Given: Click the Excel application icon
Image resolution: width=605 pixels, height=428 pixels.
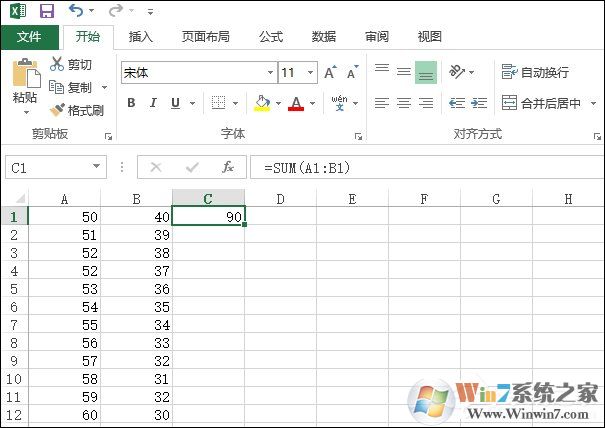Looking at the screenshot, I should click(18, 10).
